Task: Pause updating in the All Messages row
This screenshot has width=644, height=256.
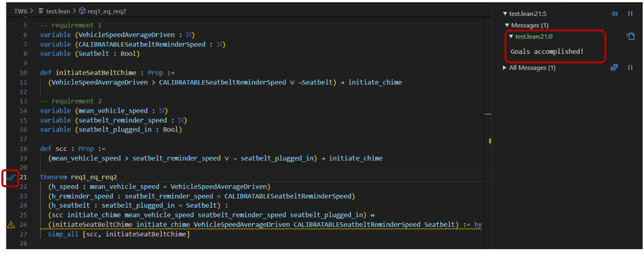Action: (x=630, y=68)
